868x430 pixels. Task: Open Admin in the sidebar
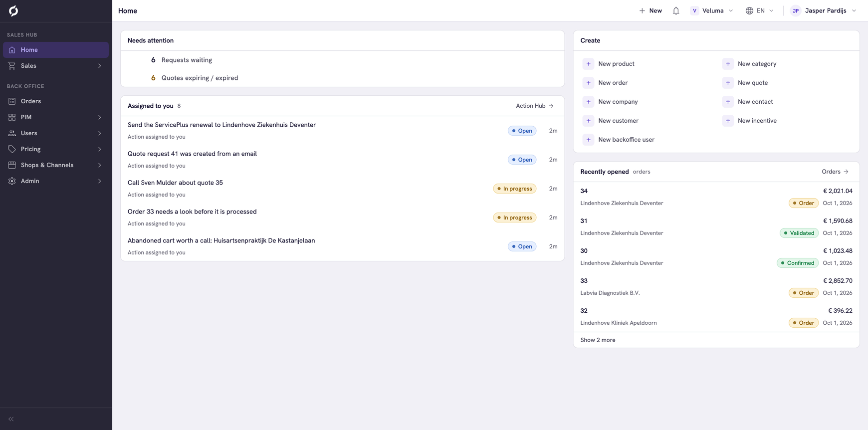56,181
